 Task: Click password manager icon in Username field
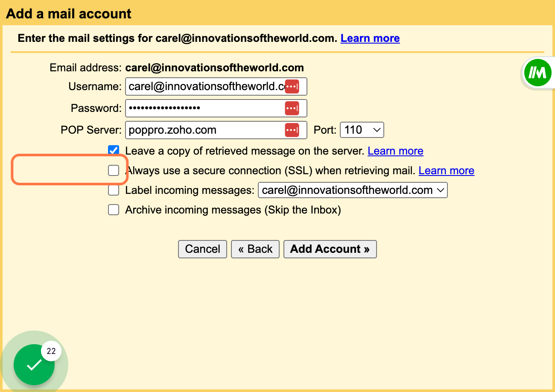pos(292,86)
